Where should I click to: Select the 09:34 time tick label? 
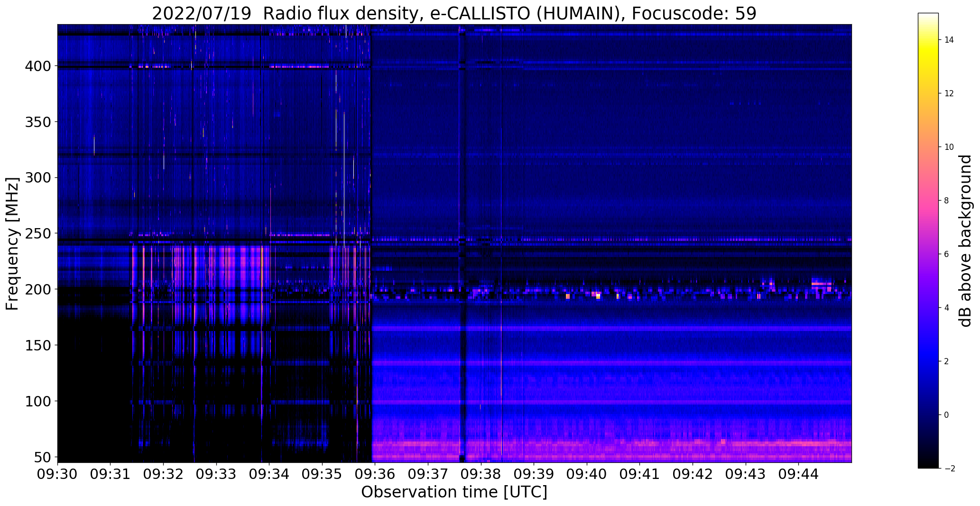[269, 474]
